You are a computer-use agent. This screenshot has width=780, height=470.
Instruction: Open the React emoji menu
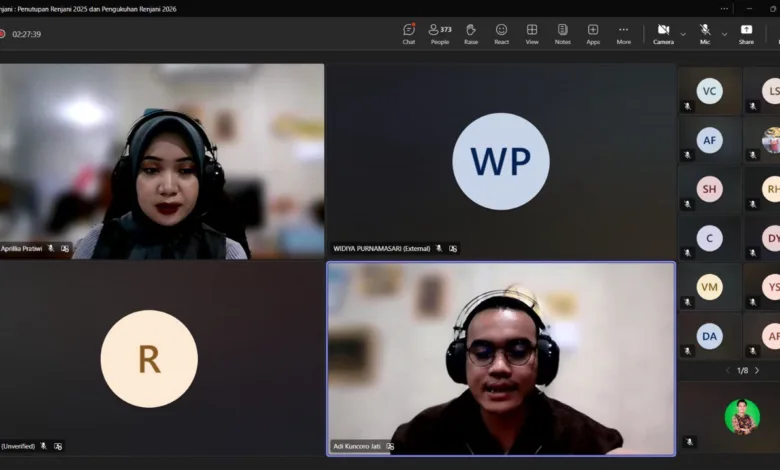click(x=501, y=34)
